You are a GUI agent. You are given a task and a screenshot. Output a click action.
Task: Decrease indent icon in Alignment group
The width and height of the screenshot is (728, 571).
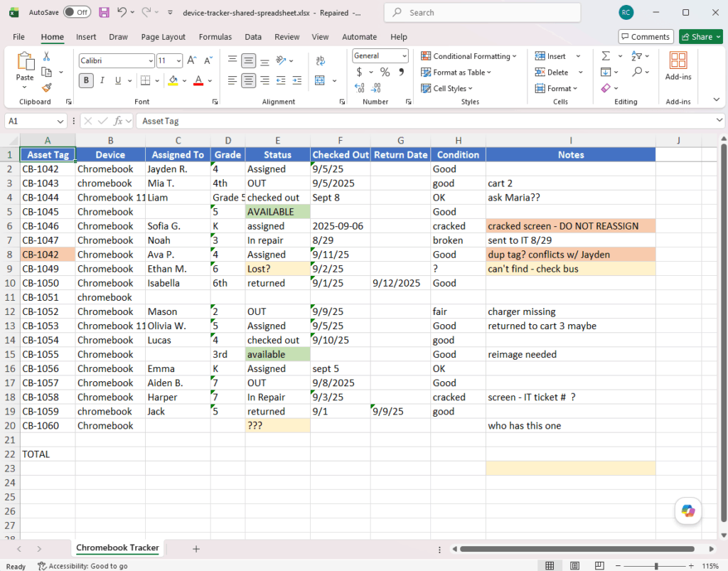click(281, 80)
